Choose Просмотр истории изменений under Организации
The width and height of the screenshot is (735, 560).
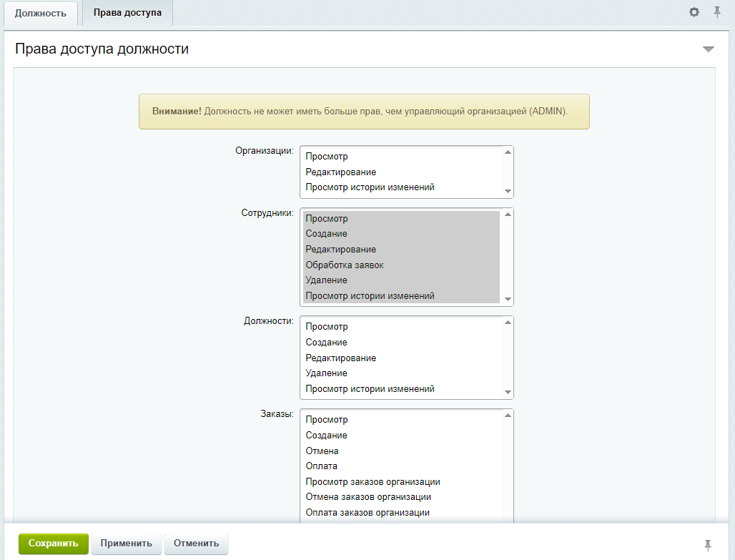tap(401, 187)
